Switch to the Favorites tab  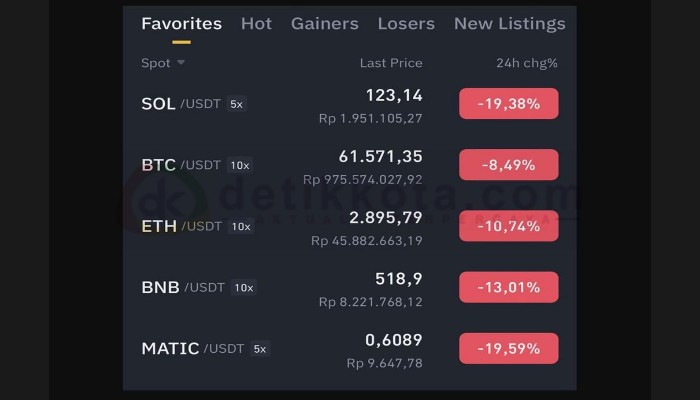tap(181, 24)
